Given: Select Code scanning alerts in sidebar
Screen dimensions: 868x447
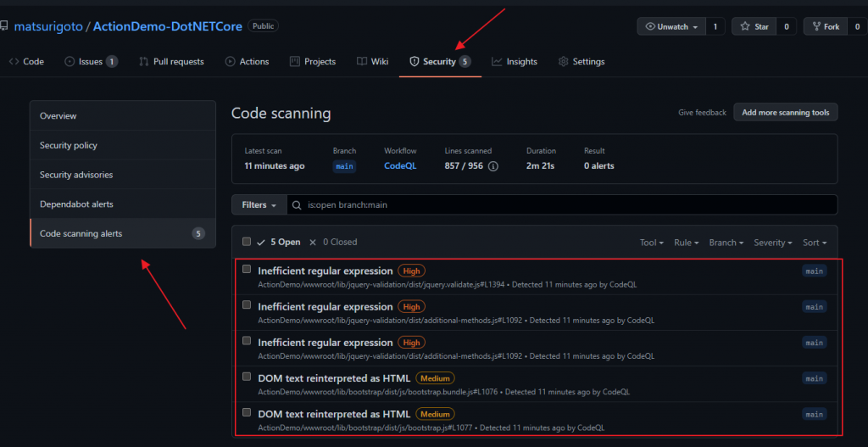Looking at the screenshot, I should (x=123, y=233).
